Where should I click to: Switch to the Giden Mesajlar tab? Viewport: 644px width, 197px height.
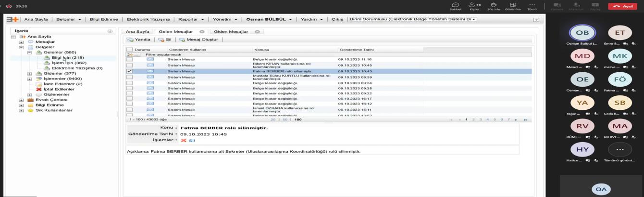pos(231,31)
